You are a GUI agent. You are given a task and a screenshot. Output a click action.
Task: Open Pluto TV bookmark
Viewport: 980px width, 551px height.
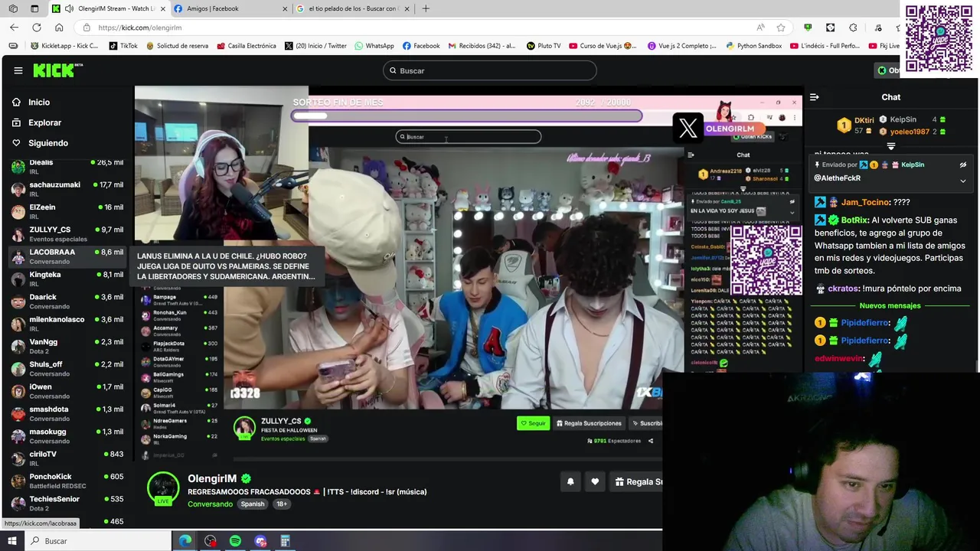[544, 46]
